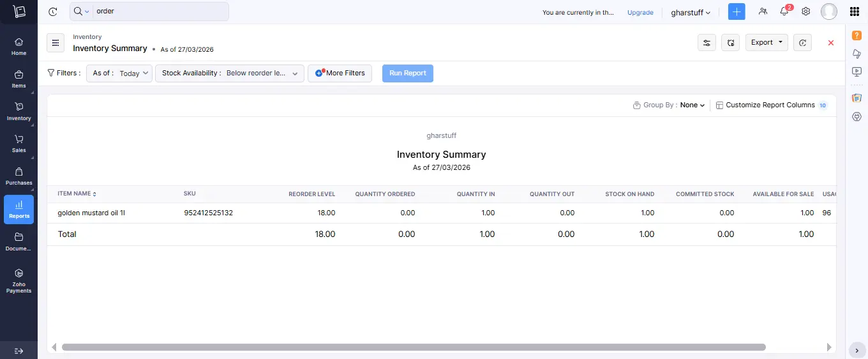The width and height of the screenshot is (868, 359).
Task: Click the Filters label
Action: 64,73
